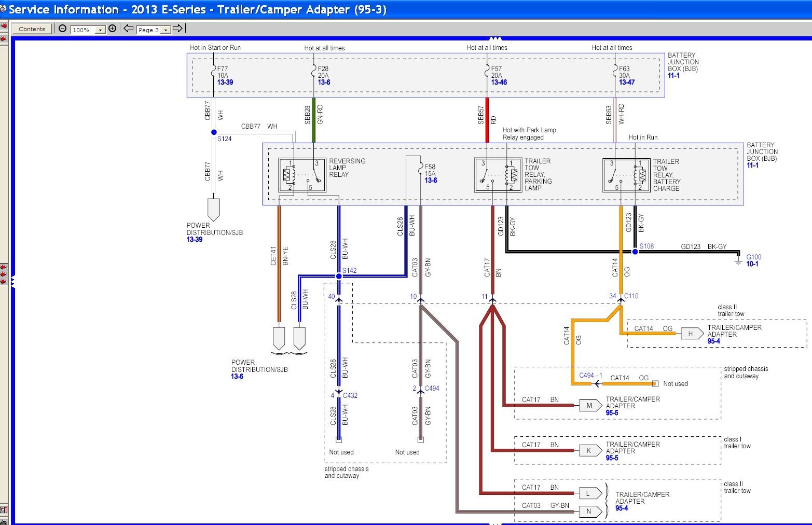This screenshot has height=525, width=812.
Task: Click the window icon in the title bar
Action: [x=4, y=9]
